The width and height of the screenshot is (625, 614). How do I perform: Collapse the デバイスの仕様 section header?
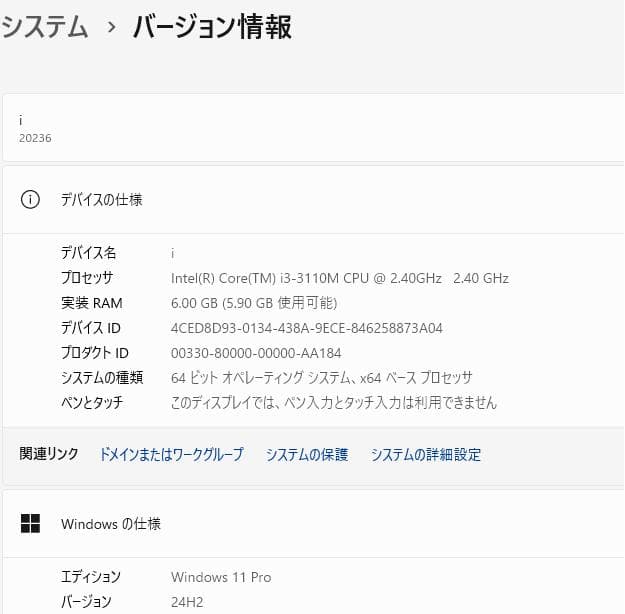(x=313, y=200)
